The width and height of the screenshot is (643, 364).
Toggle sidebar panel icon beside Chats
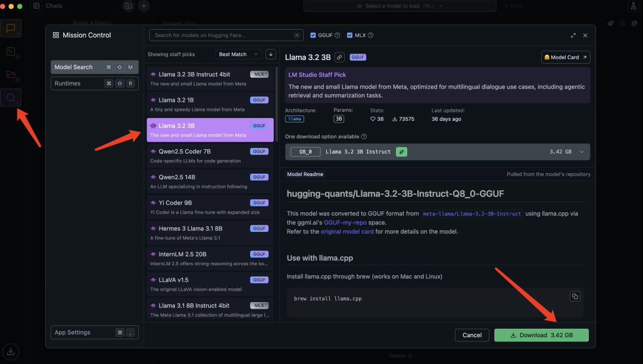coord(36,6)
